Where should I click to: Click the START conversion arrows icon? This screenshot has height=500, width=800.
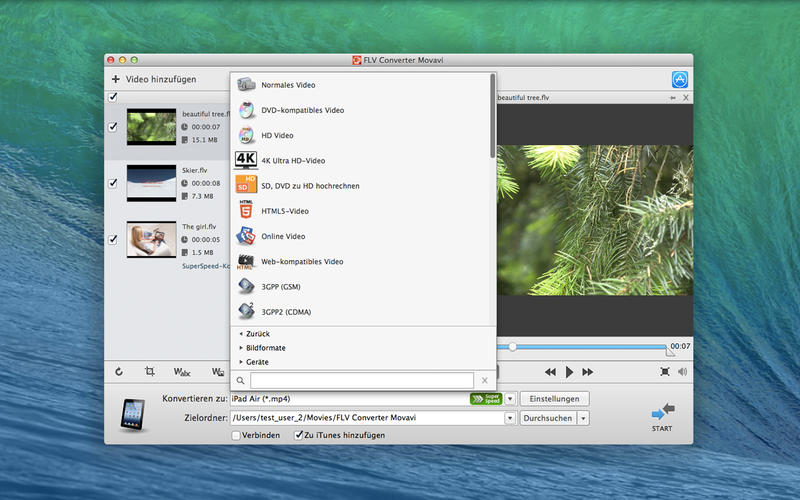point(663,411)
